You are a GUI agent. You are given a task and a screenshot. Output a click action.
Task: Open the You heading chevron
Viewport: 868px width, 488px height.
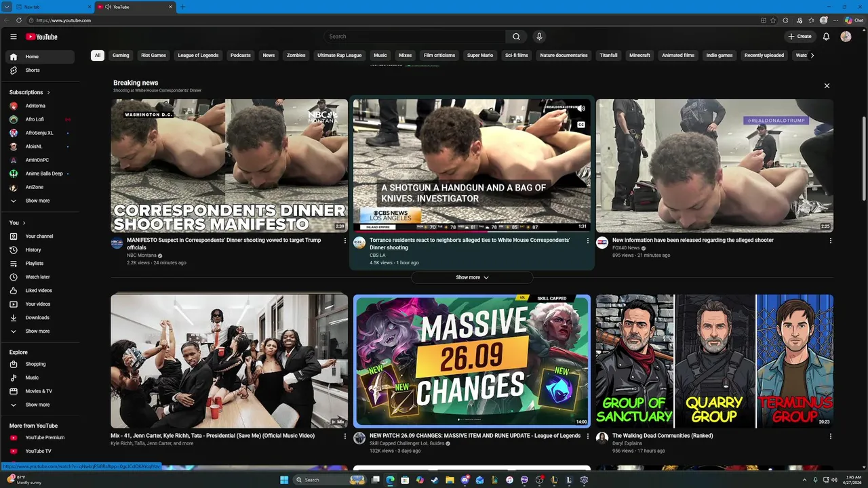(24, 223)
